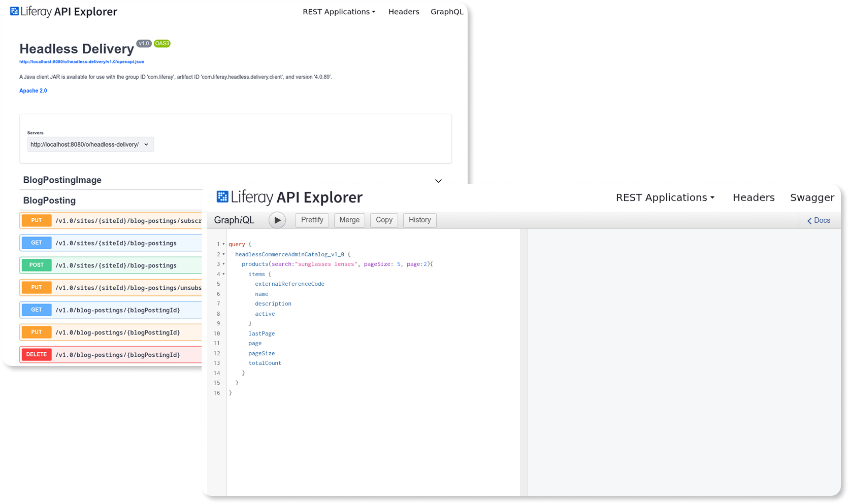Switch to GraphQL from the Swagger window
Image resolution: width=849 pixels, height=504 pixels.
(447, 12)
